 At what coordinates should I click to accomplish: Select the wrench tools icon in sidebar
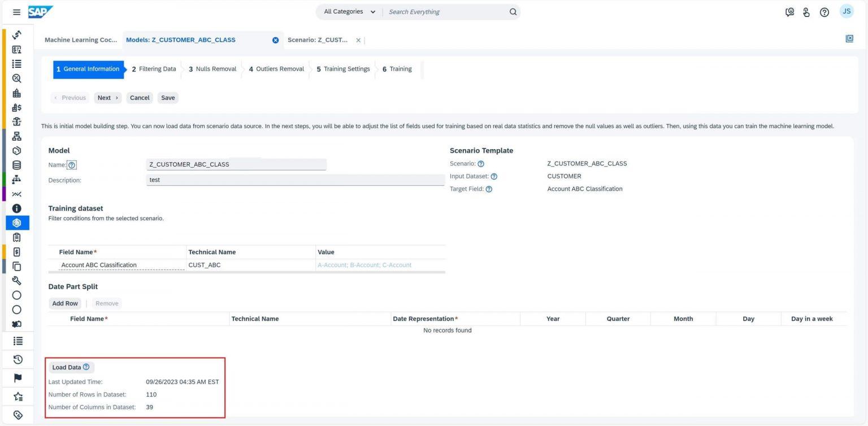pos(16,281)
